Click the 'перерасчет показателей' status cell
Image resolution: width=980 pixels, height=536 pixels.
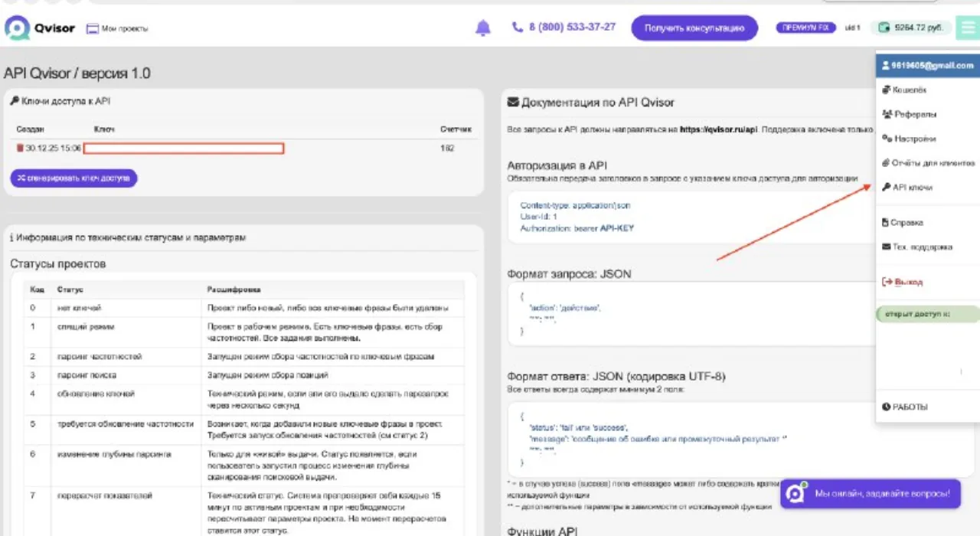(105, 495)
